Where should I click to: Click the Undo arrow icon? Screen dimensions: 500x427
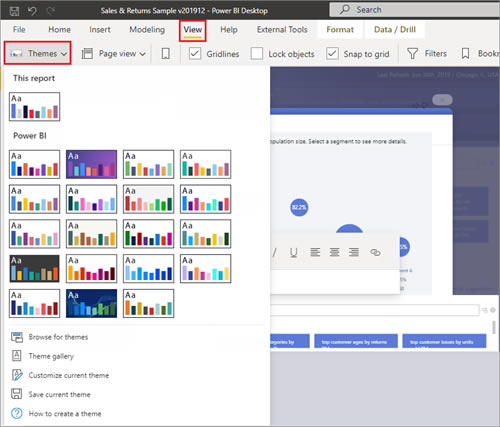point(32,11)
